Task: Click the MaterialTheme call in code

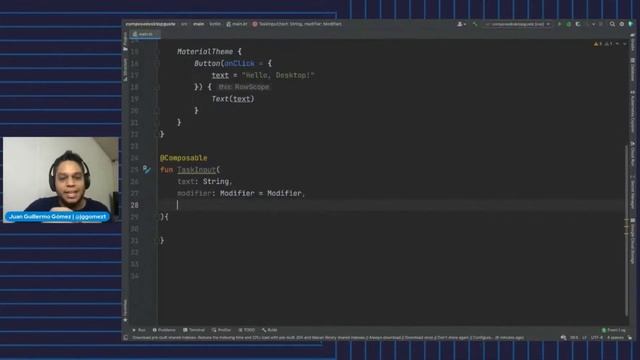Action: click(x=205, y=51)
